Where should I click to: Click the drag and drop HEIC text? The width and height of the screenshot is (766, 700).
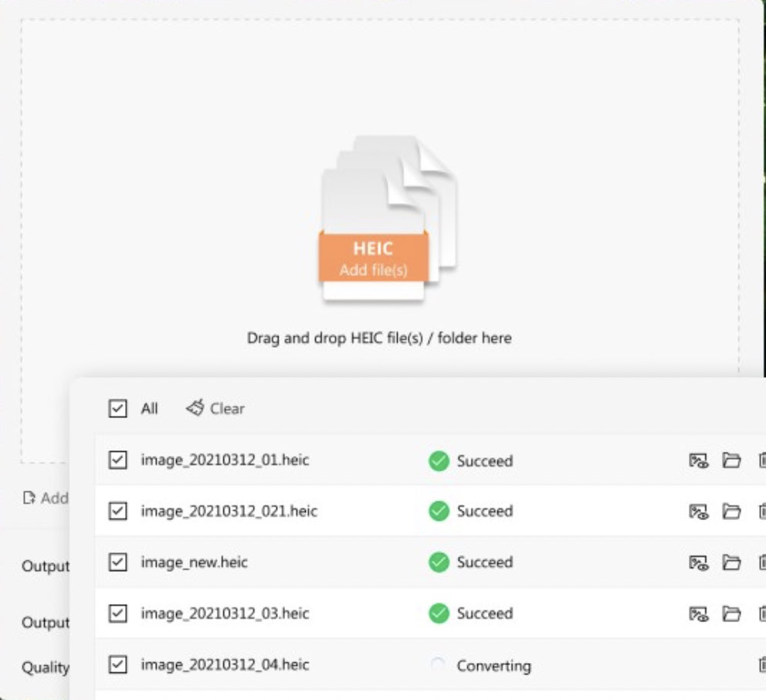point(379,338)
